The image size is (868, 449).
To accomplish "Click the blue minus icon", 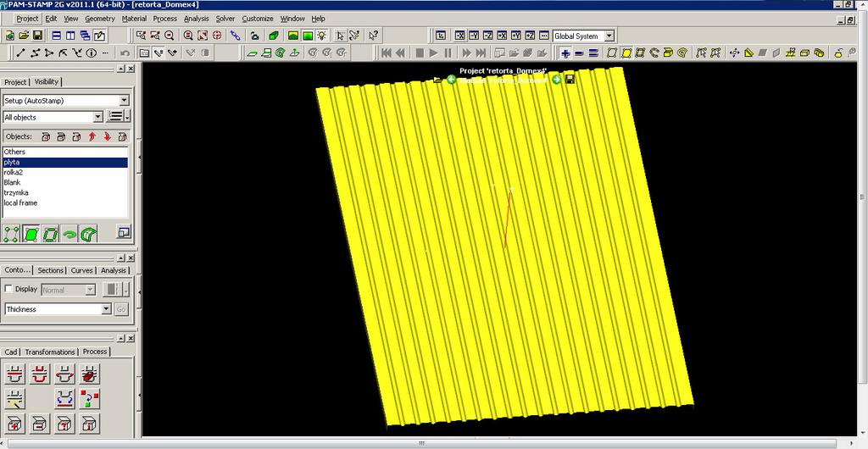I will (579, 53).
